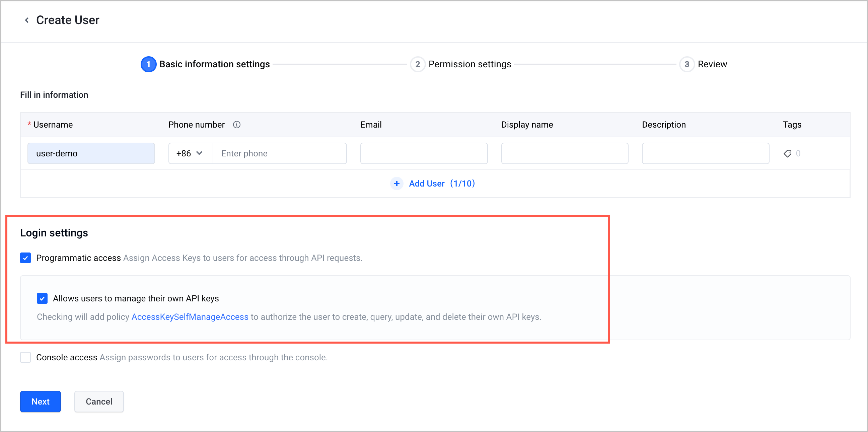
Task: Focus the Enter phone input field
Action: [x=280, y=154]
